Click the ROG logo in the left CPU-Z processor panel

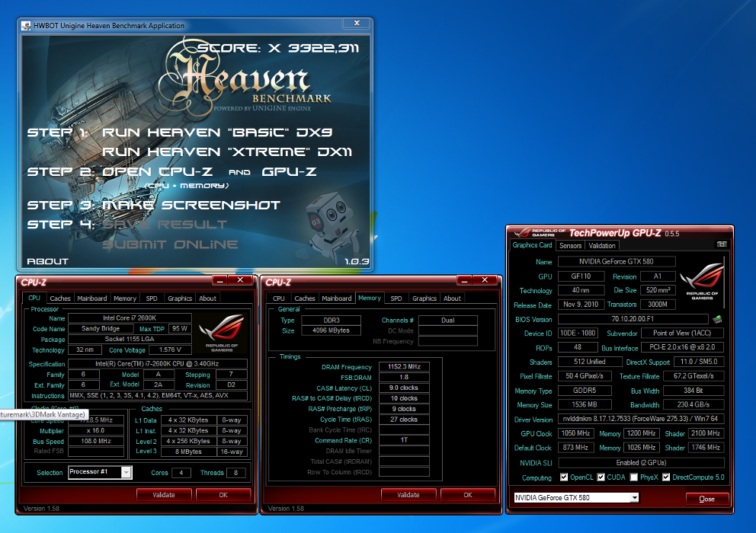[222, 333]
